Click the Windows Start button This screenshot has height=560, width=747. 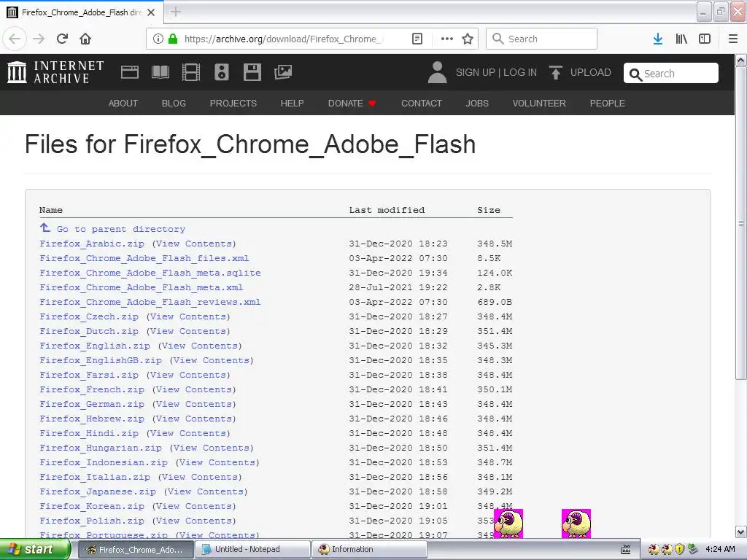pyautogui.click(x=35, y=550)
